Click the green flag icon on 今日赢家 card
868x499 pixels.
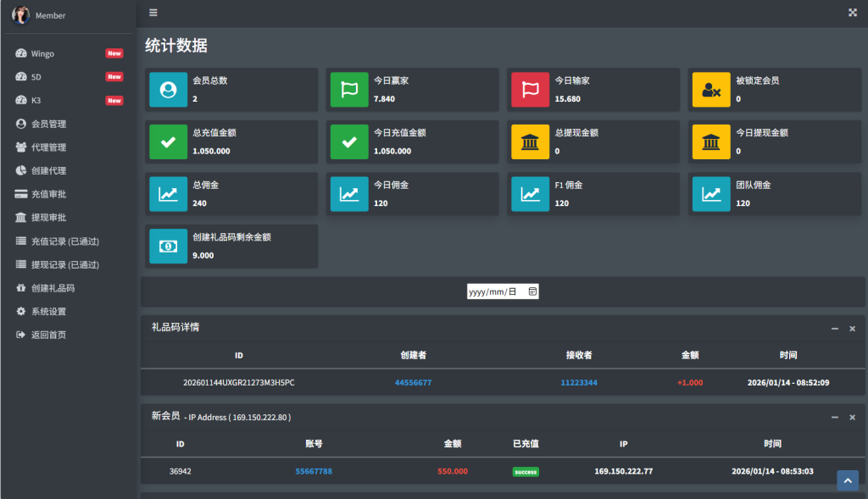point(349,89)
